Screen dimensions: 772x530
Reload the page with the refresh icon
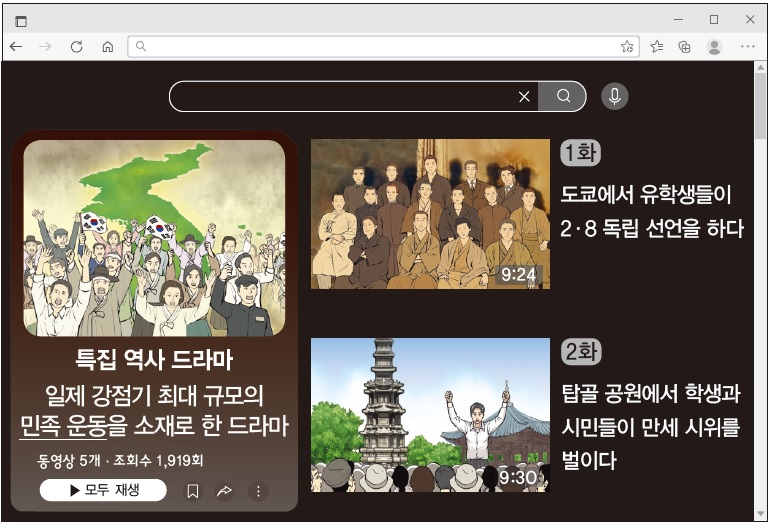point(76,47)
